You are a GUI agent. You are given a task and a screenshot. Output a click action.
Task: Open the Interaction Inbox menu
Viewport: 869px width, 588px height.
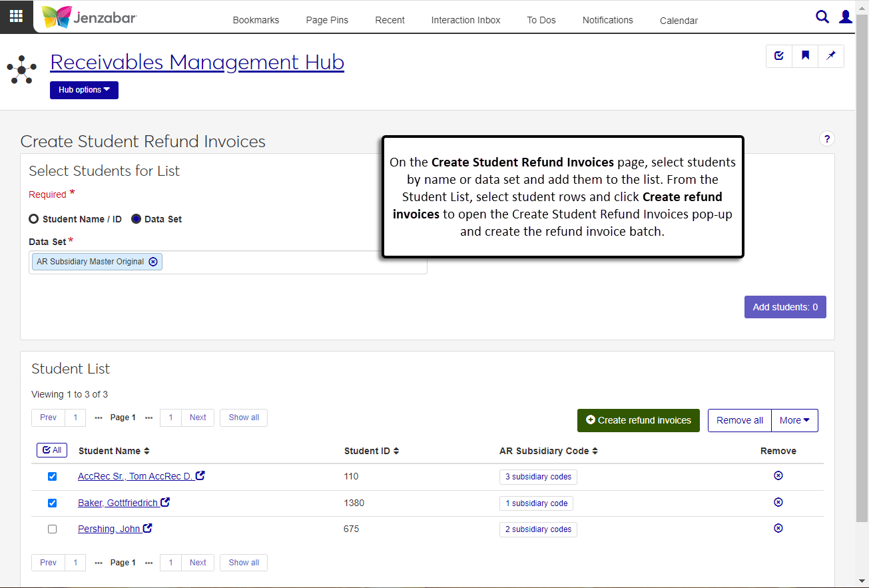point(465,20)
